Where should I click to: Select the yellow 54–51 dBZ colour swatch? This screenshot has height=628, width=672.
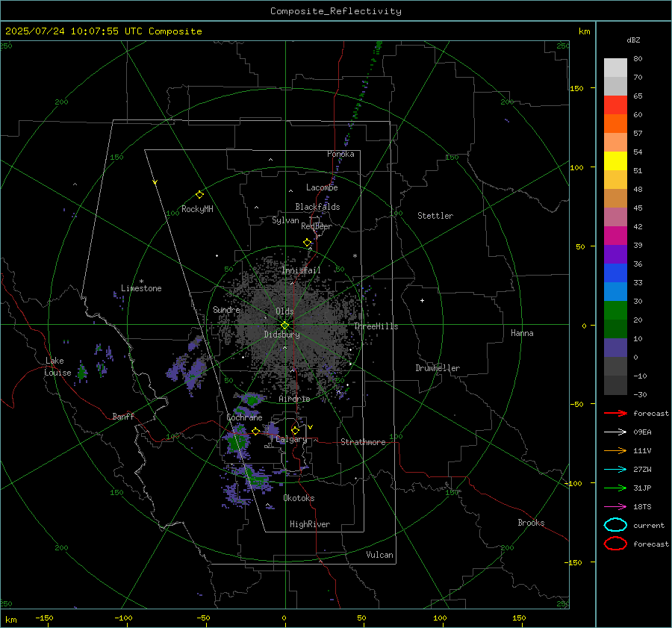pyautogui.click(x=615, y=161)
